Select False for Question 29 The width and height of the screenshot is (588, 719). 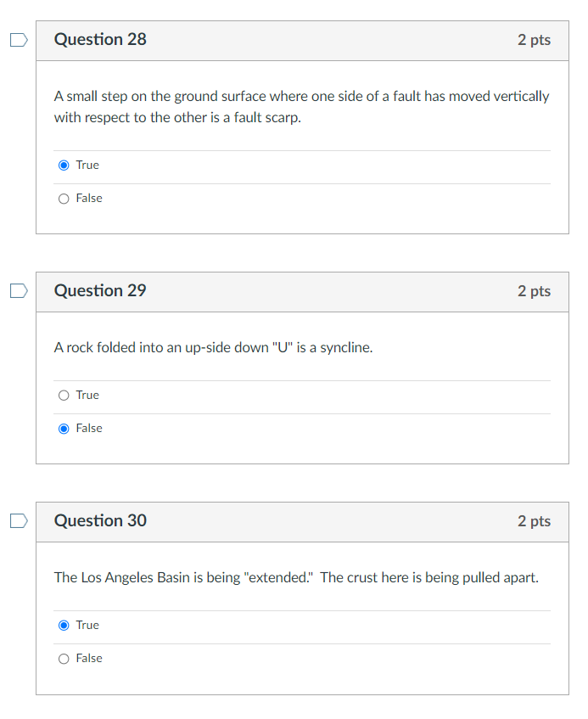[x=64, y=428]
